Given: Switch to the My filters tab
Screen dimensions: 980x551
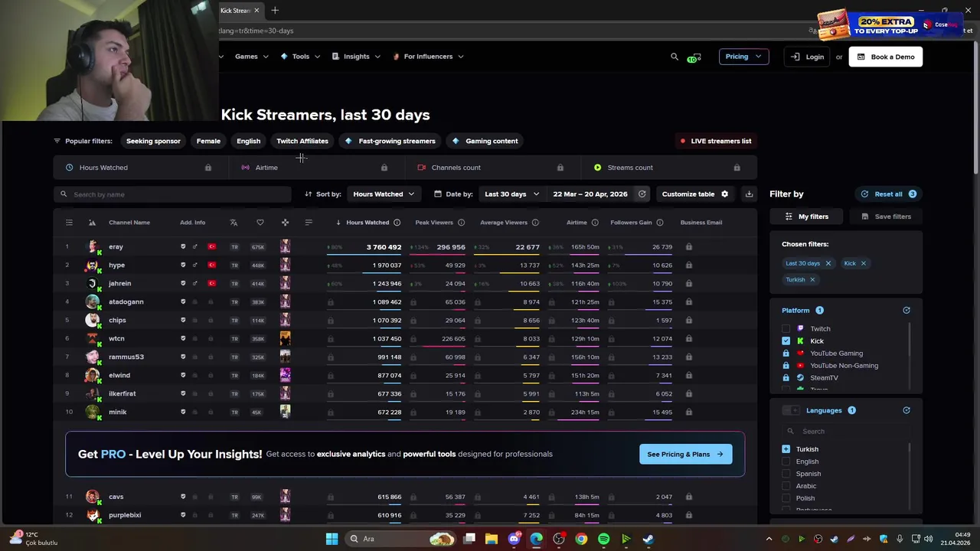Looking at the screenshot, I should (x=807, y=217).
